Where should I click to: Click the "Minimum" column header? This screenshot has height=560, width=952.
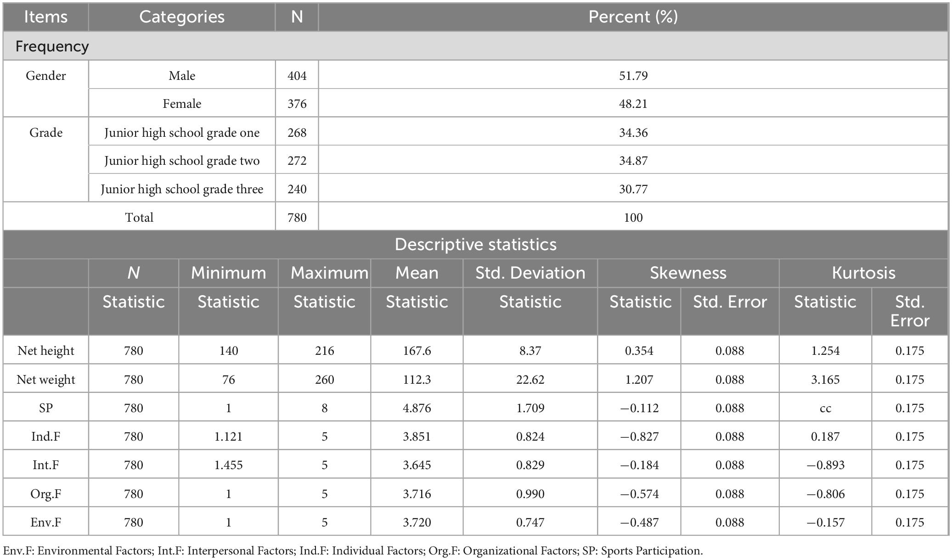(x=228, y=273)
